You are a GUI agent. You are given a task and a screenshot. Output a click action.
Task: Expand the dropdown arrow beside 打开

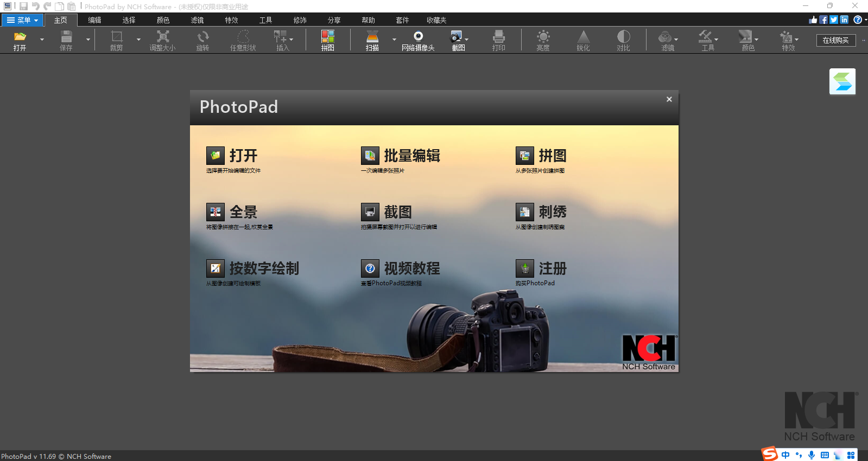42,40
